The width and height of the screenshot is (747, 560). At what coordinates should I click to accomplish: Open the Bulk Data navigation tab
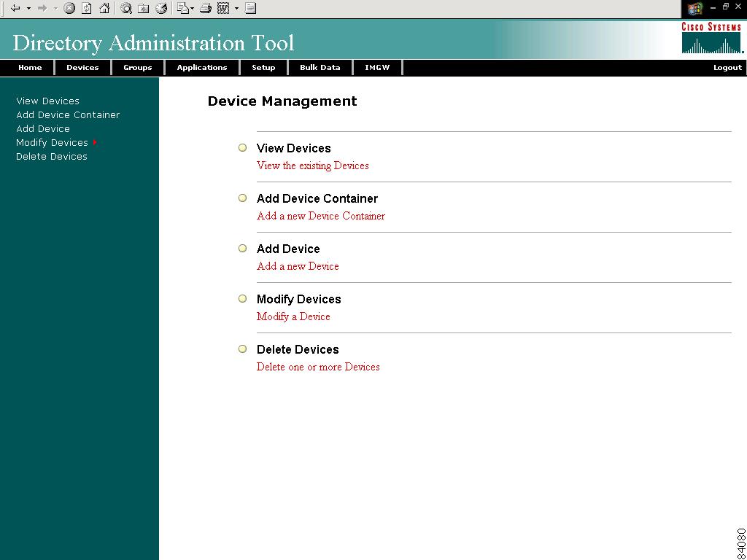(320, 68)
